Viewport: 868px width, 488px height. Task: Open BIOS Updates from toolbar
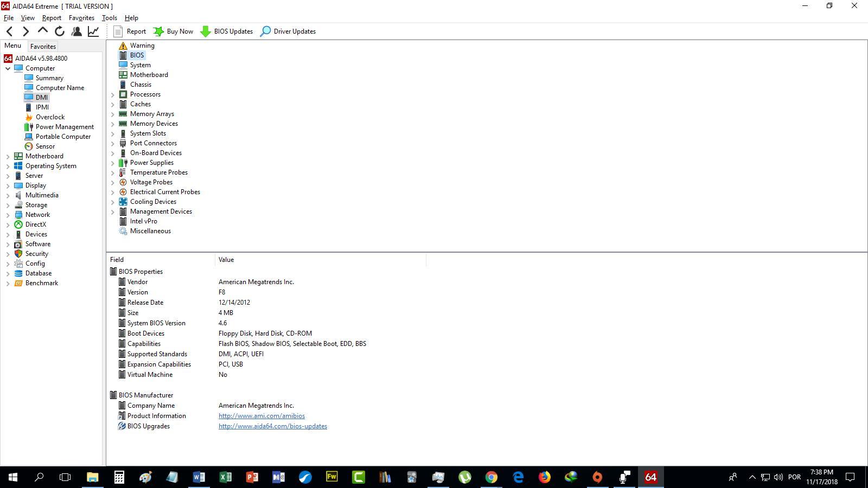(x=226, y=31)
